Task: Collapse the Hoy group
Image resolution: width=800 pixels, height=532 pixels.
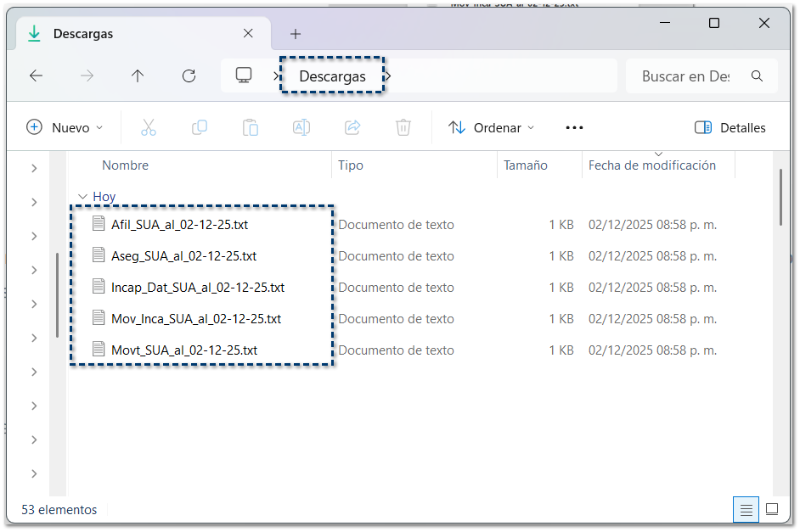Action: (82, 196)
